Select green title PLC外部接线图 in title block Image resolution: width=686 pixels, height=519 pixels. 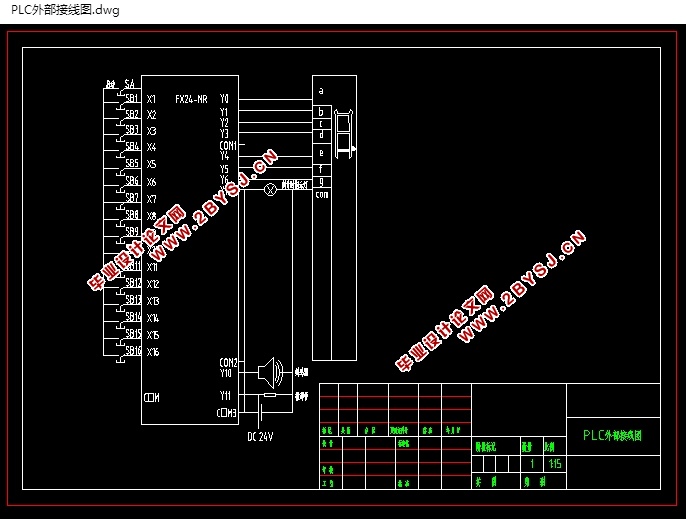pos(612,435)
